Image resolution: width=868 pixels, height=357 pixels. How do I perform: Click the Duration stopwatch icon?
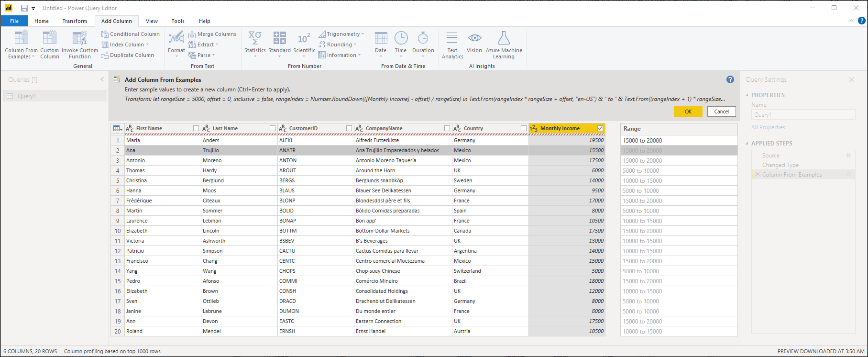click(423, 38)
